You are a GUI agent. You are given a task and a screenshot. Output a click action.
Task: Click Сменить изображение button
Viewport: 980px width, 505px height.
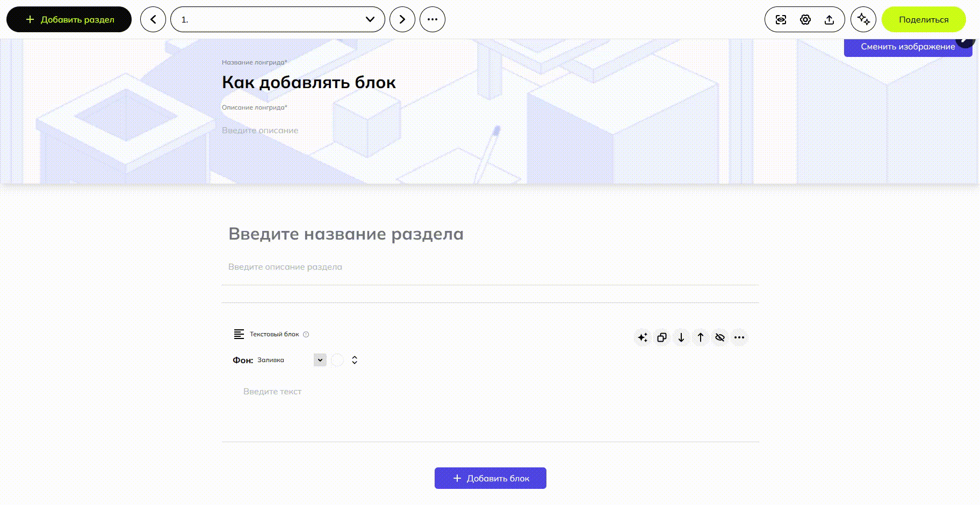[x=908, y=47]
